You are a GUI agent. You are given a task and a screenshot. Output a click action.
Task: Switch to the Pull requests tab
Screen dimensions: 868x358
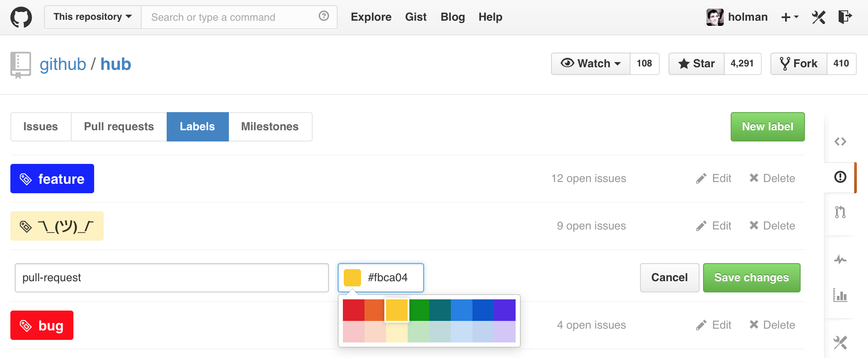coord(119,127)
